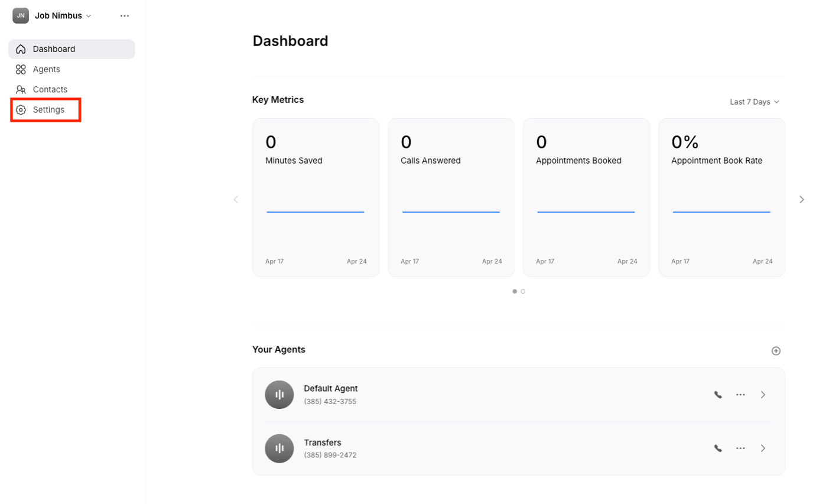Open the Dashboard home icon in sidebar
This screenshot has height=504, width=813.
[x=21, y=49]
